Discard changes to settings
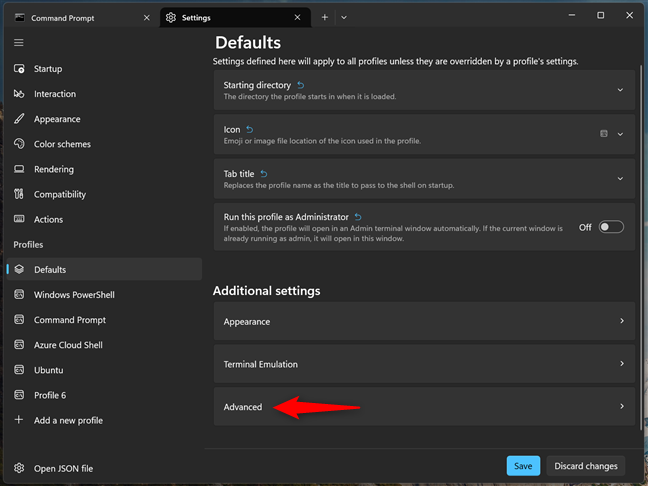 point(586,466)
